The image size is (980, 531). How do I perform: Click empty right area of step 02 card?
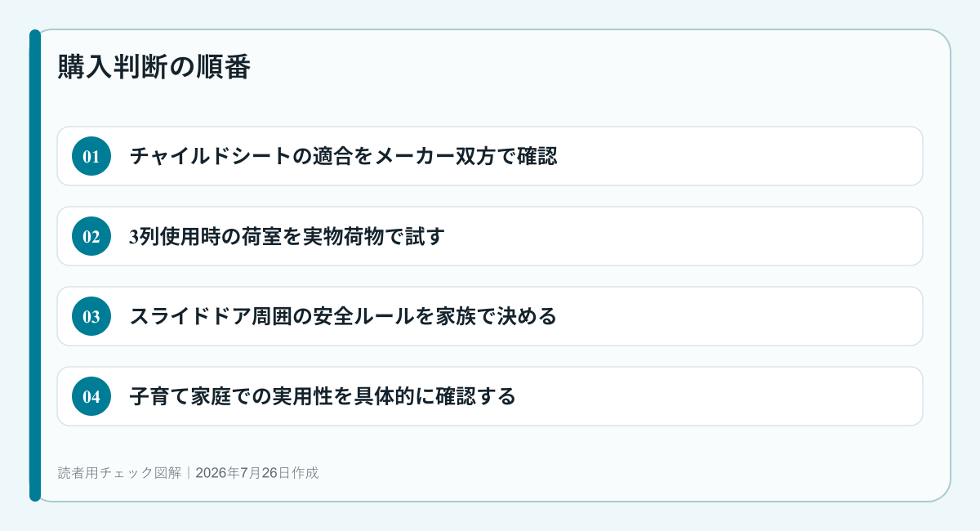(x=686, y=236)
